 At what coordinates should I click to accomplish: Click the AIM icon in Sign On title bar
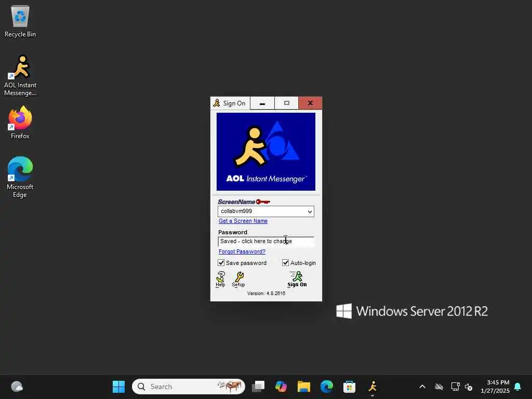(217, 103)
